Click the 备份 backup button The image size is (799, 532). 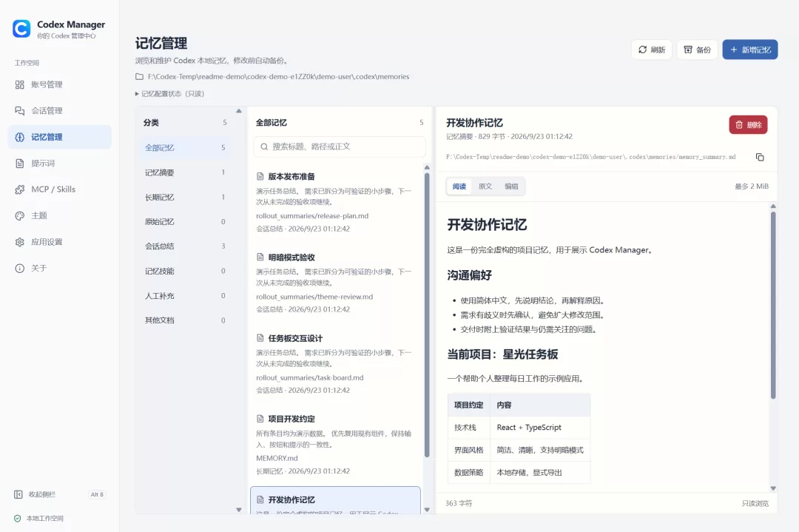[697, 50]
